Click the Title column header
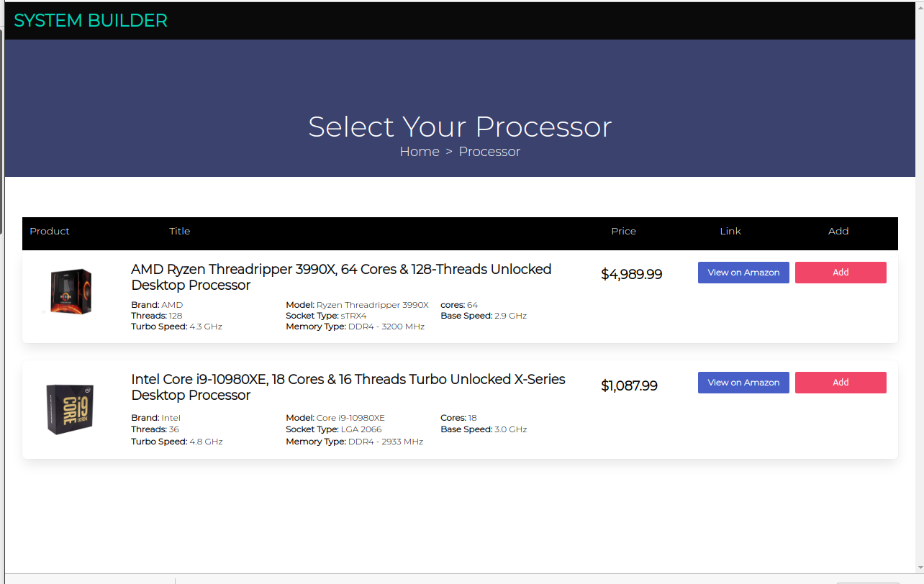 point(180,231)
